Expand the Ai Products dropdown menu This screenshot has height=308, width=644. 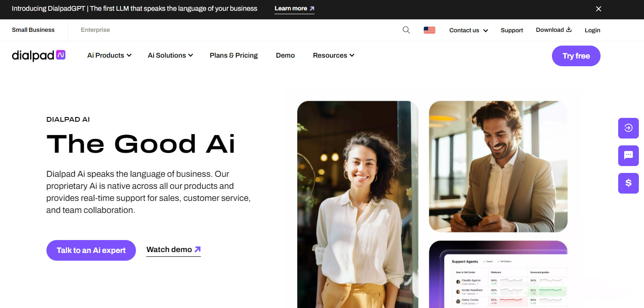pos(109,55)
